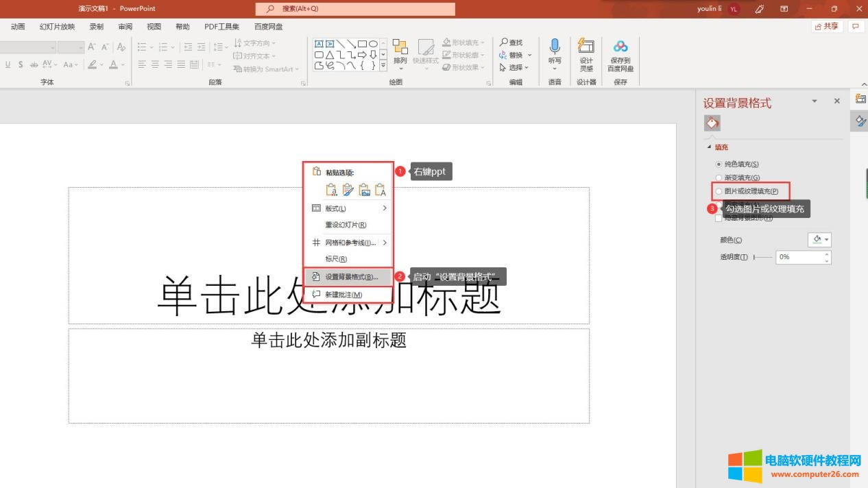Select the rectangle shape in the shapes gallery
The image size is (868, 488).
click(363, 44)
